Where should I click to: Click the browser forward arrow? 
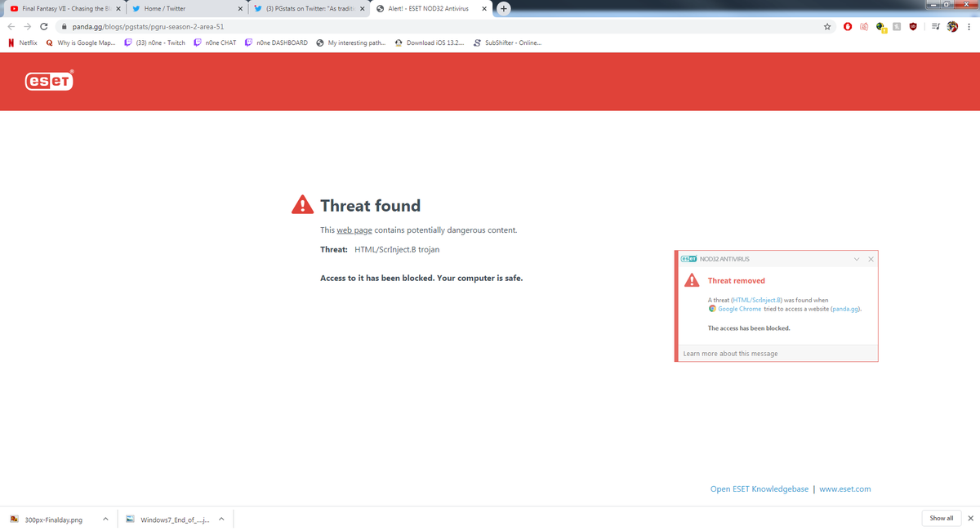tap(27, 26)
